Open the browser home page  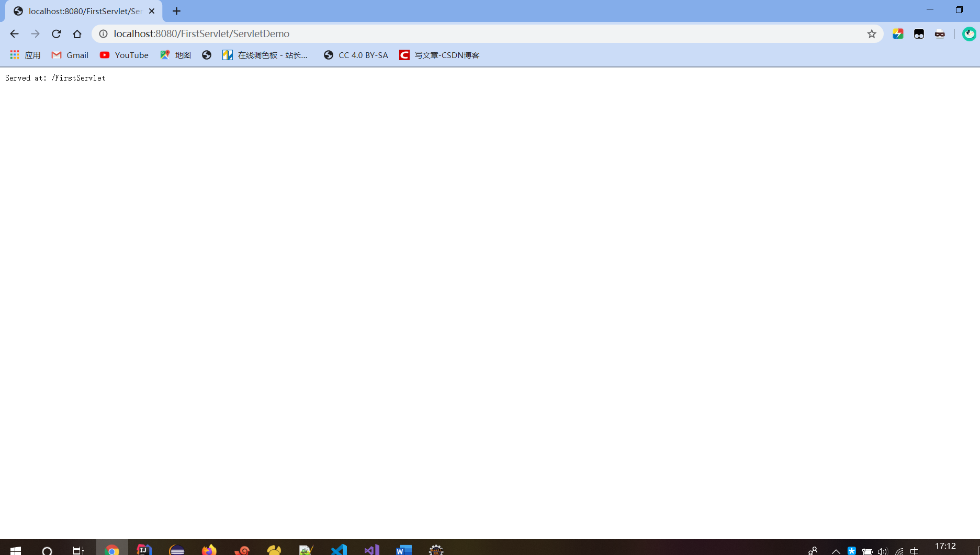pyautogui.click(x=77, y=34)
